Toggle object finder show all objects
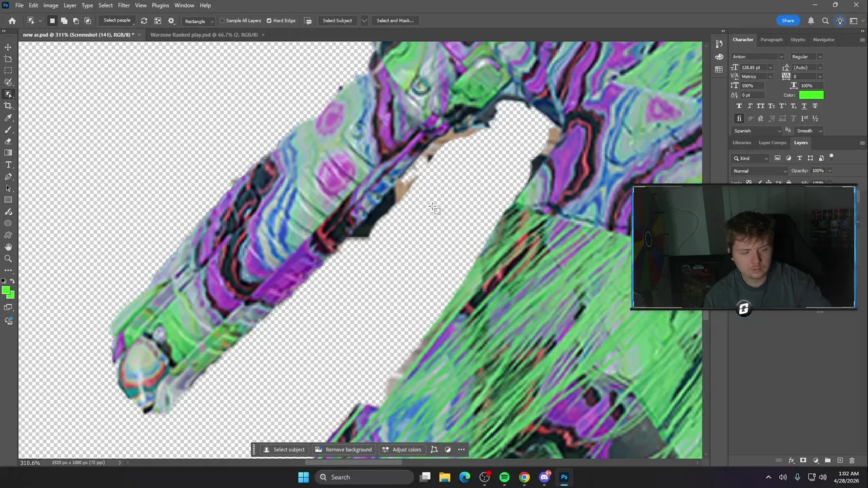The height and width of the screenshot is (488, 868). pos(157,20)
